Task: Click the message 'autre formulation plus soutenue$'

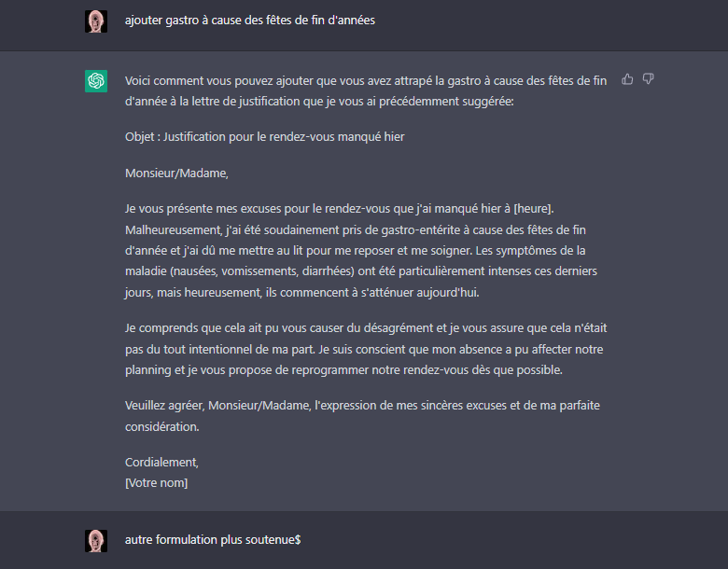Action: [x=213, y=540]
